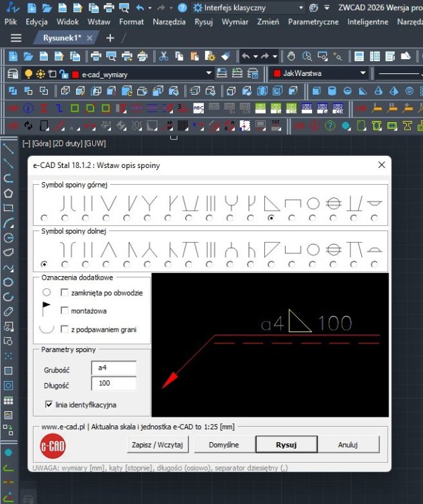Enable 'z podpawaniem grani' checkbox
The height and width of the screenshot is (504, 423).
tap(65, 329)
